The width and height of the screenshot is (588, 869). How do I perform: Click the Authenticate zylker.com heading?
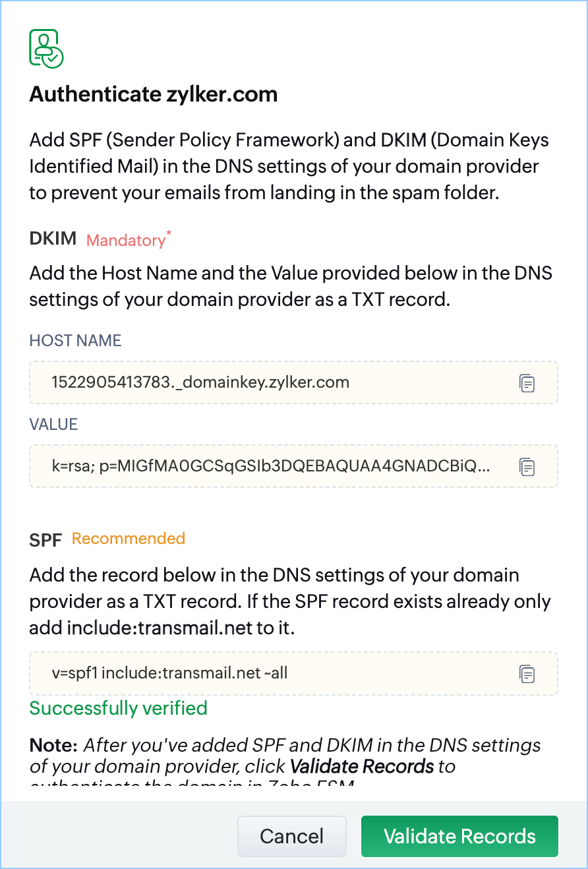[x=153, y=95]
